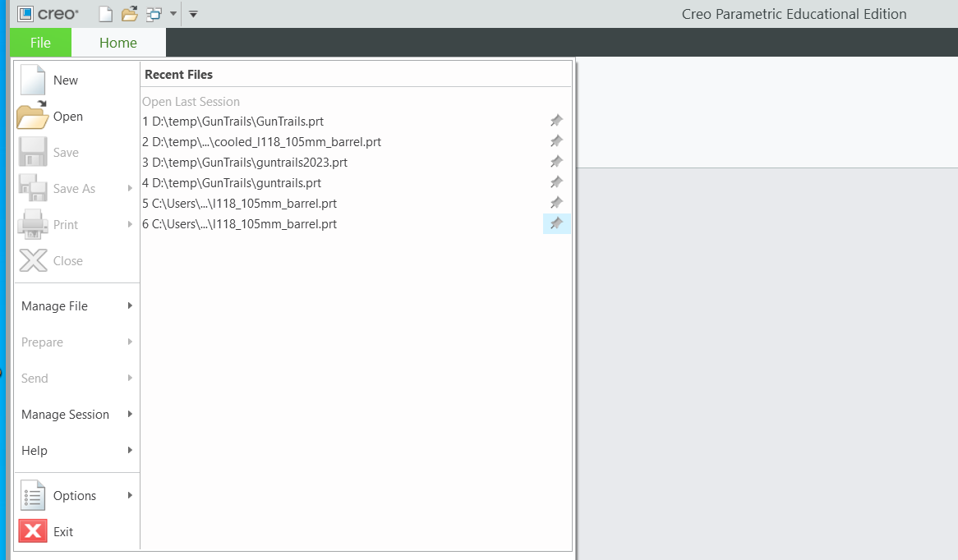Open the Help submenu
This screenshot has width=958, height=560.
(x=76, y=451)
